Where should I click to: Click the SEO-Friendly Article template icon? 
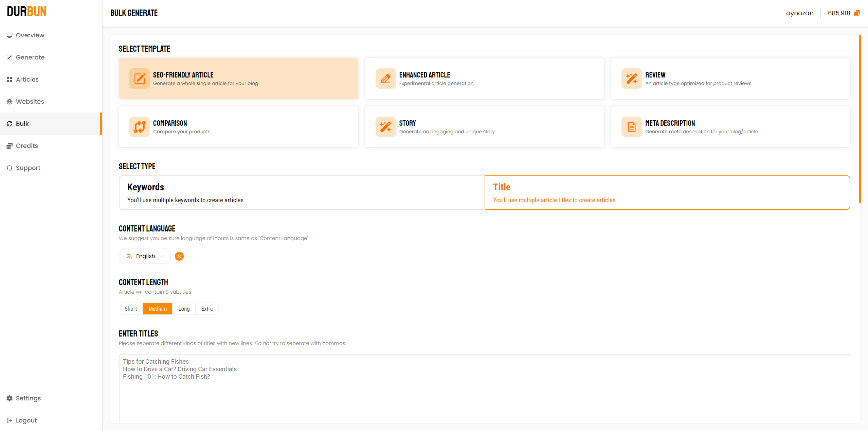pyautogui.click(x=139, y=79)
